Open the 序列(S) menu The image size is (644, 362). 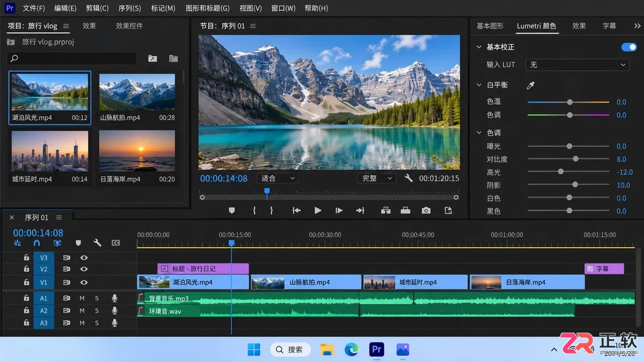coord(129,8)
